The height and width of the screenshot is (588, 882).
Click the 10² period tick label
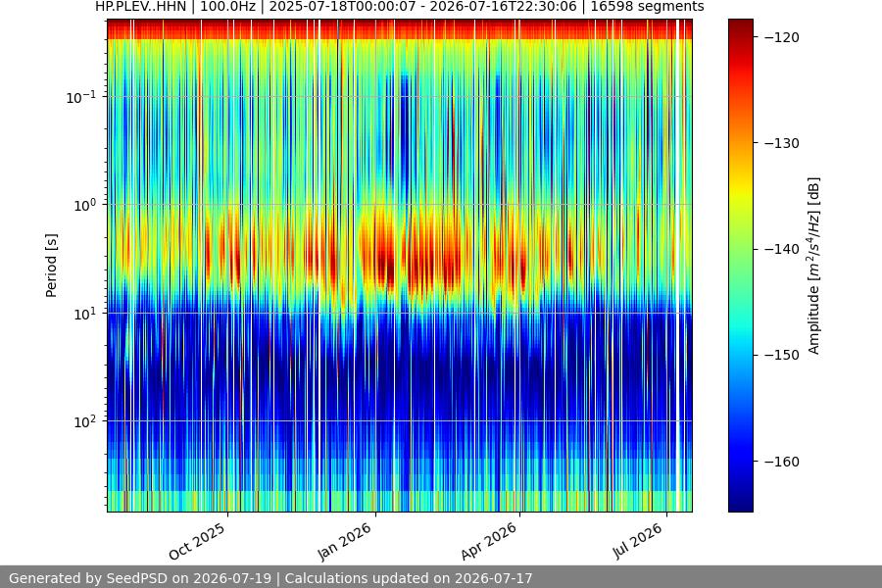(x=85, y=421)
